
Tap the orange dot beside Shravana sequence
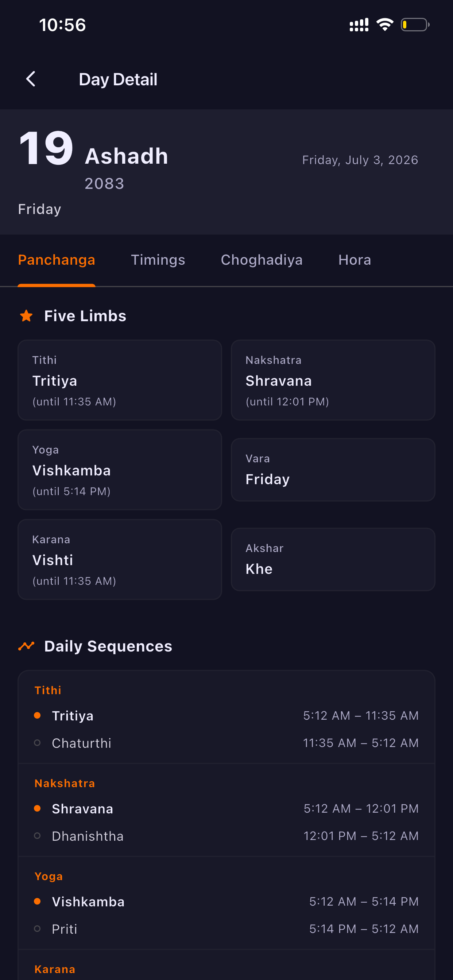click(37, 808)
